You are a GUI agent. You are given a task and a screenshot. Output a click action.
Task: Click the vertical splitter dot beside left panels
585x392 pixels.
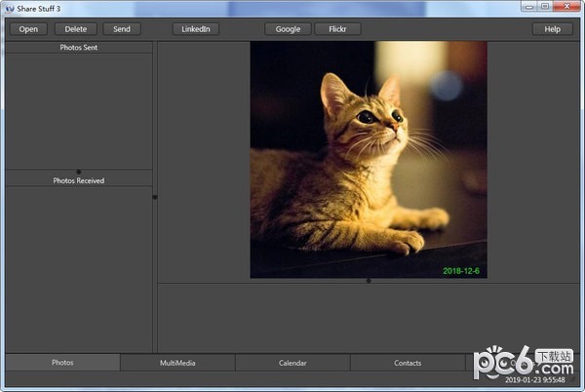[x=155, y=197]
